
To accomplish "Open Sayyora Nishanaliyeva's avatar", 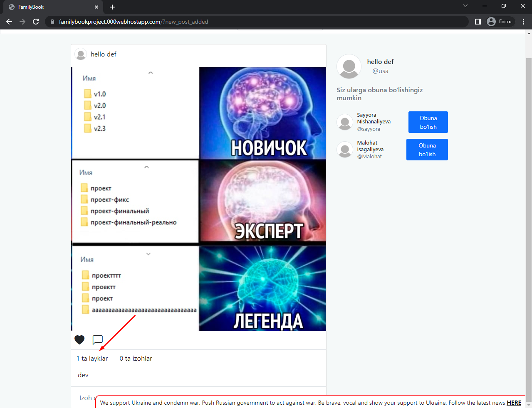I will tap(345, 122).
